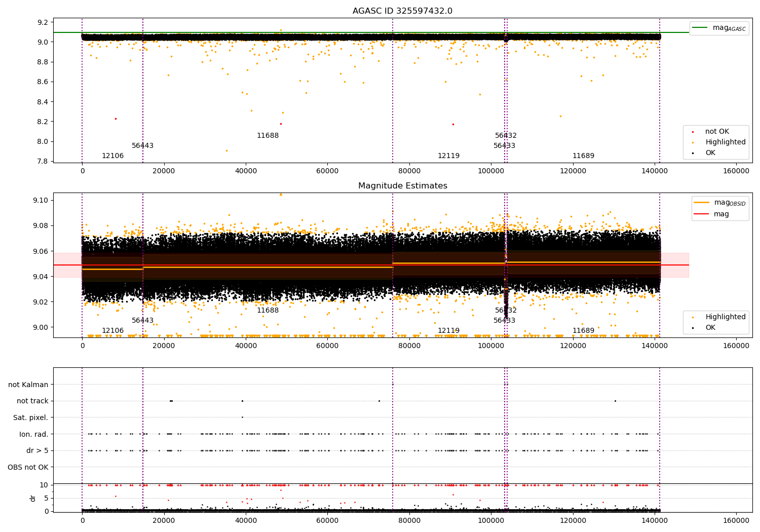
Task: Click the orange 'Highlighted' legend entry in top plot
Action: (715, 142)
